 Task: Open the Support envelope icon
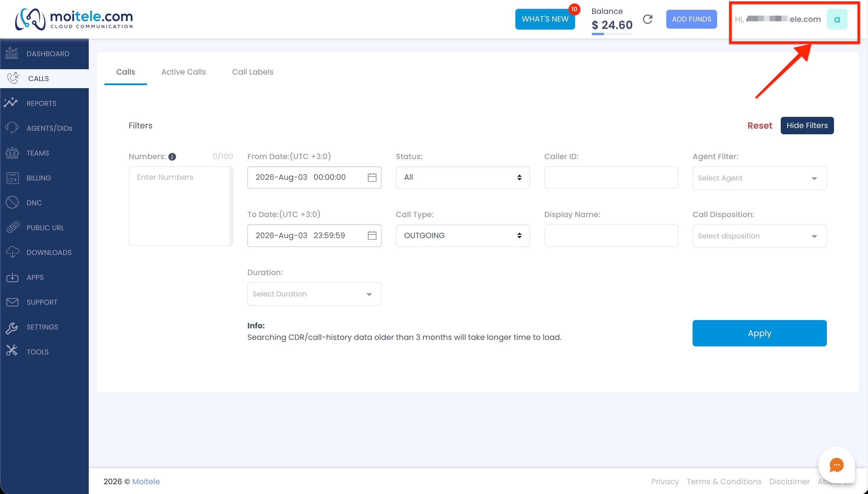(x=12, y=302)
